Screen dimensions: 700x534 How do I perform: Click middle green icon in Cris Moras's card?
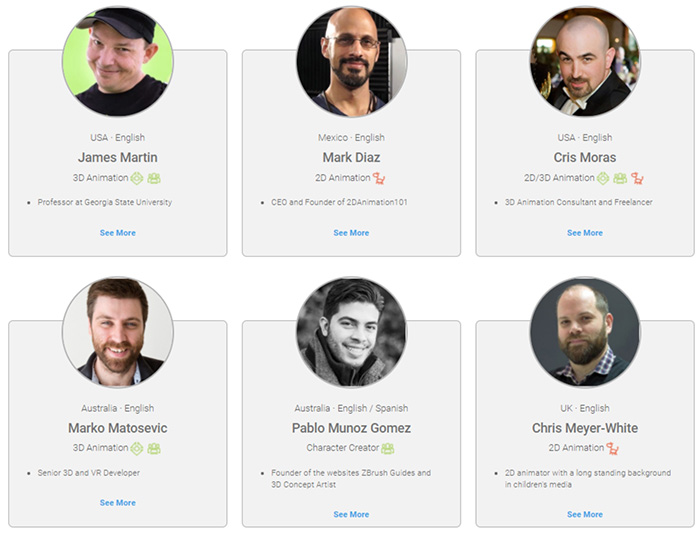620,178
